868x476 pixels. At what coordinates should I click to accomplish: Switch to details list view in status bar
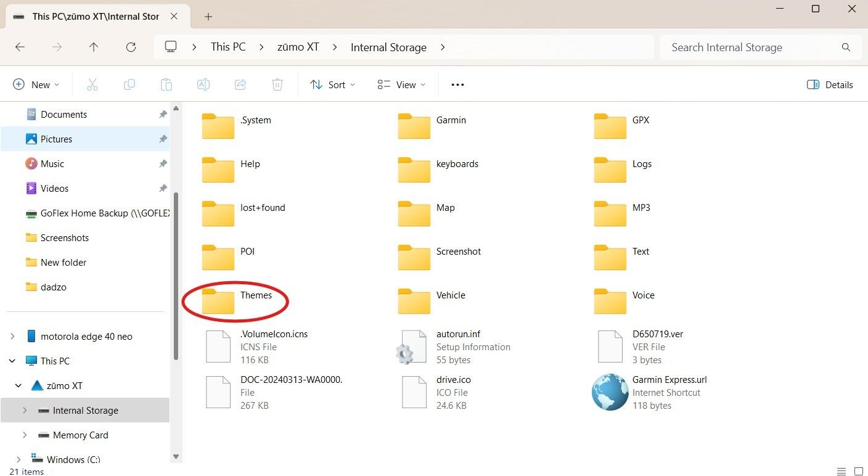(x=841, y=472)
